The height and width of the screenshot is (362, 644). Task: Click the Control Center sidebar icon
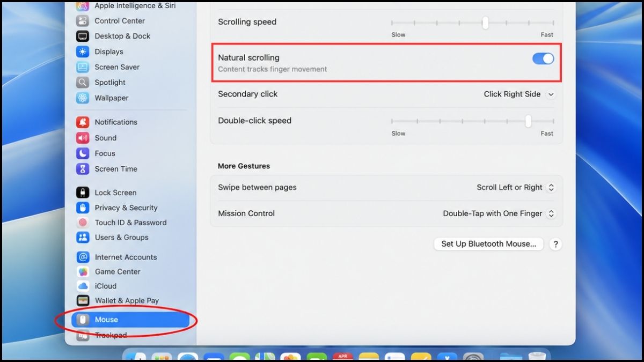(83, 21)
